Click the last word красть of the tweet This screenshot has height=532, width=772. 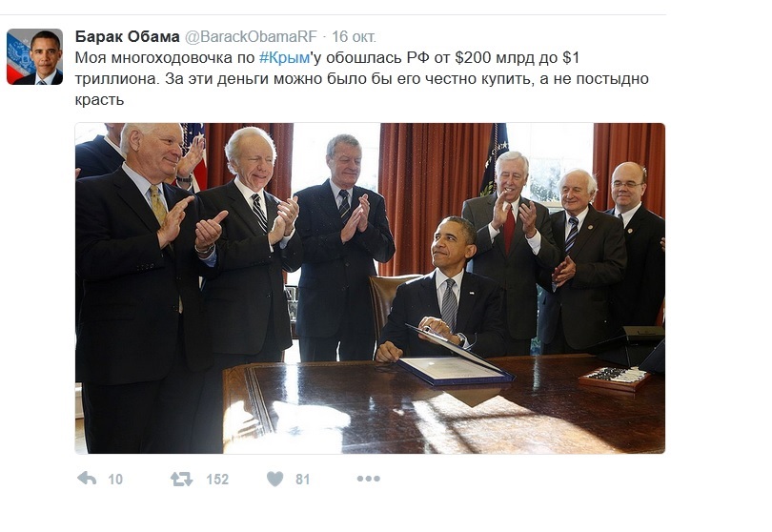pos(99,100)
